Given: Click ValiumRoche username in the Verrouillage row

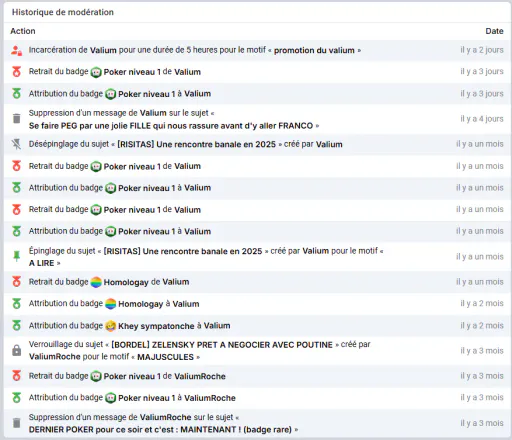Looking at the screenshot, I should point(54,357).
